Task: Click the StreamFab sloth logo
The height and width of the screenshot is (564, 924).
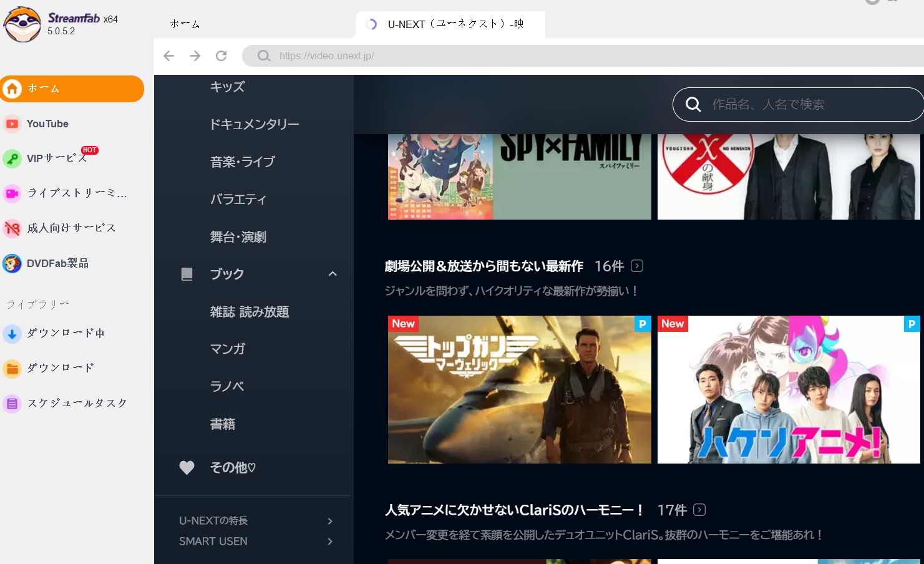Action: coord(22,24)
